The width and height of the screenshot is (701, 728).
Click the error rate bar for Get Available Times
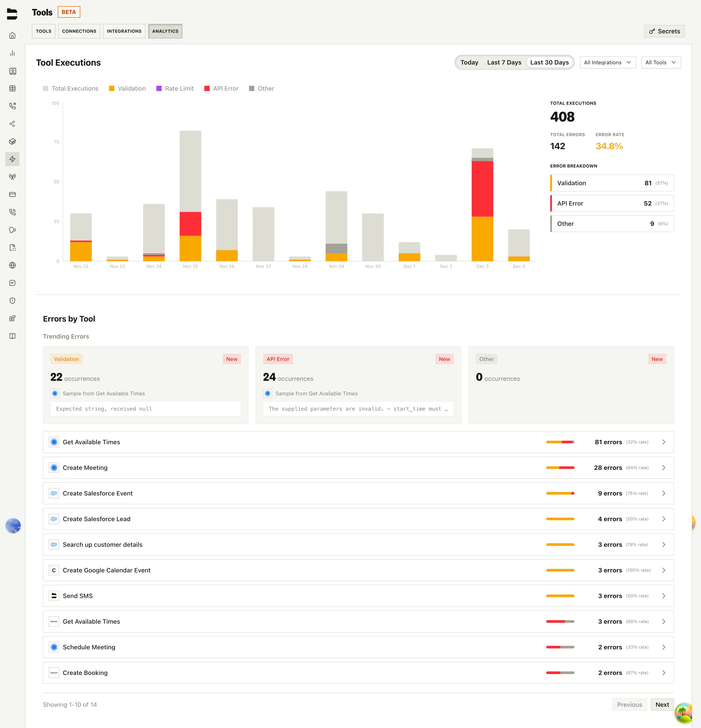(x=560, y=442)
